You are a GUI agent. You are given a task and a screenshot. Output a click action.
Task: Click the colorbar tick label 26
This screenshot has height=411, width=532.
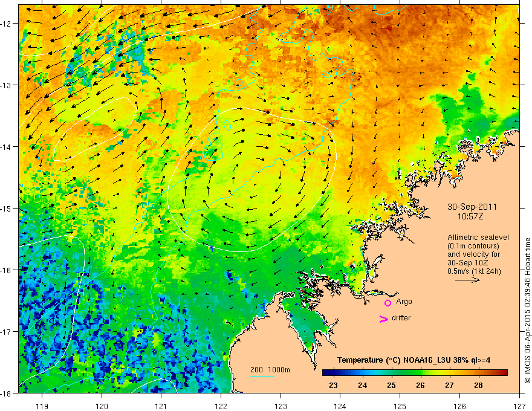[x=420, y=386]
